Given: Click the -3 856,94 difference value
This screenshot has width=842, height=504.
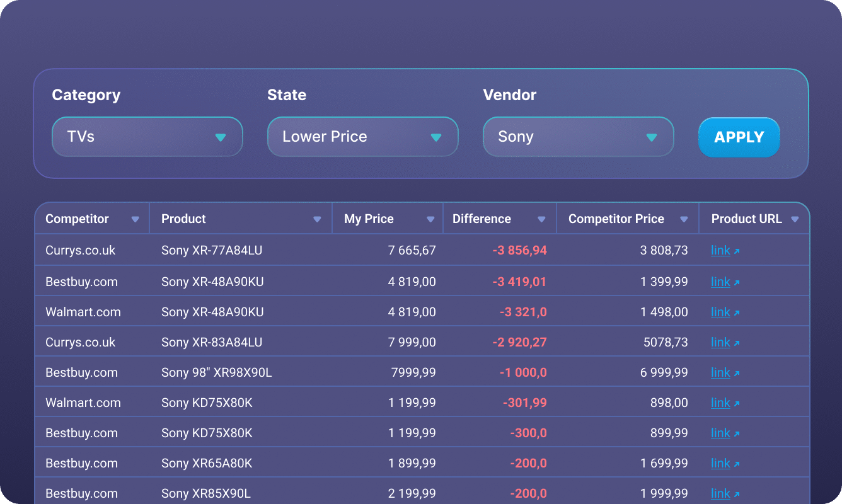Looking at the screenshot, I should click(519, 251).
